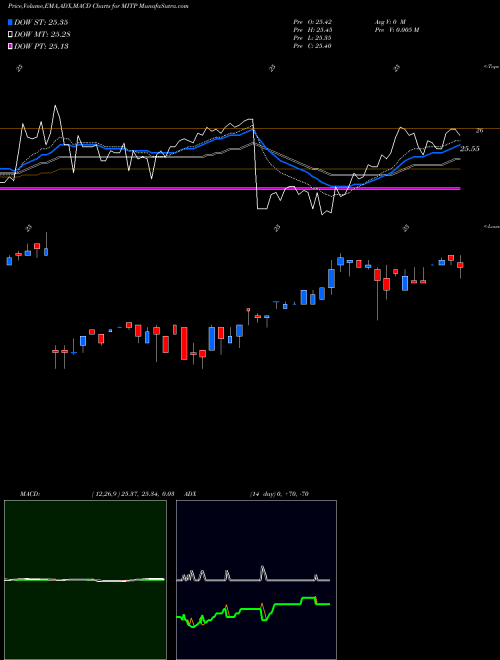
Task: Click the 'Pre V: 0.005 M' volume text
Action: (x=396, y=29)
